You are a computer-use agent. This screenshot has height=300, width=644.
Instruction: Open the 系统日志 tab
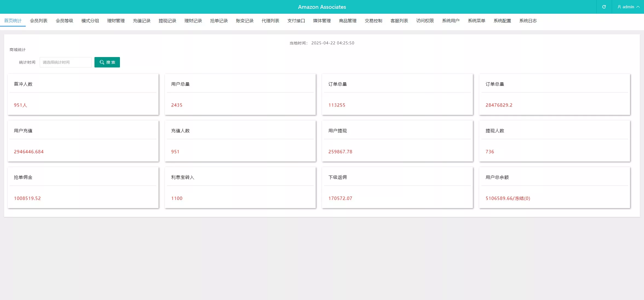[x=528, y=21]
